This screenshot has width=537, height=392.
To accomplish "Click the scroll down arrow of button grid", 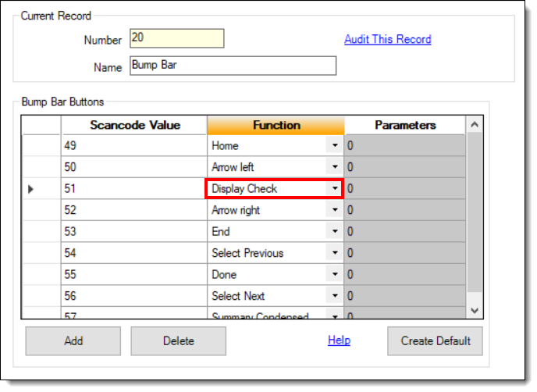I will click(475, 311).
